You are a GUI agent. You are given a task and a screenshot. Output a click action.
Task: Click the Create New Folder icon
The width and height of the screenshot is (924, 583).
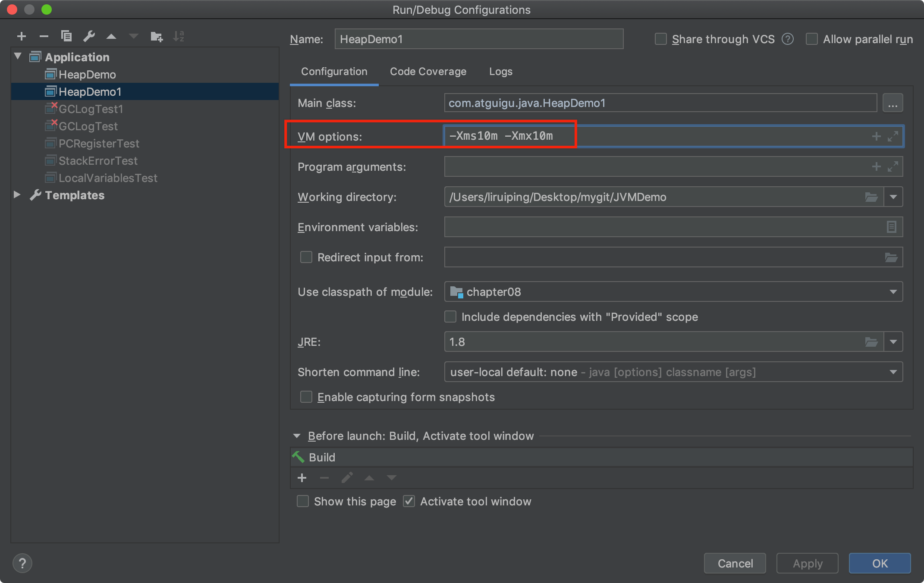156,37
